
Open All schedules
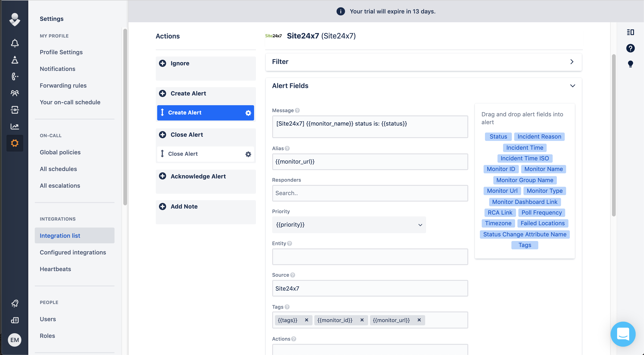coord(58,169)
